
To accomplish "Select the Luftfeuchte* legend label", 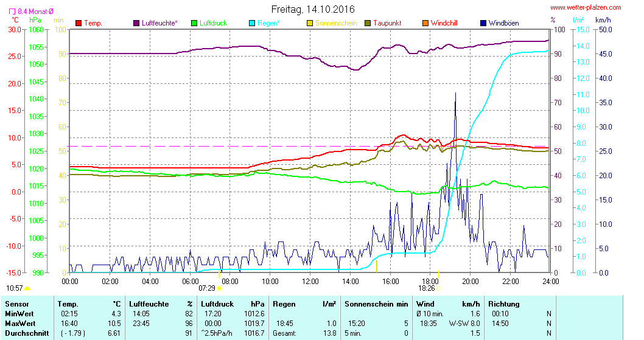I will click(159, 23).
